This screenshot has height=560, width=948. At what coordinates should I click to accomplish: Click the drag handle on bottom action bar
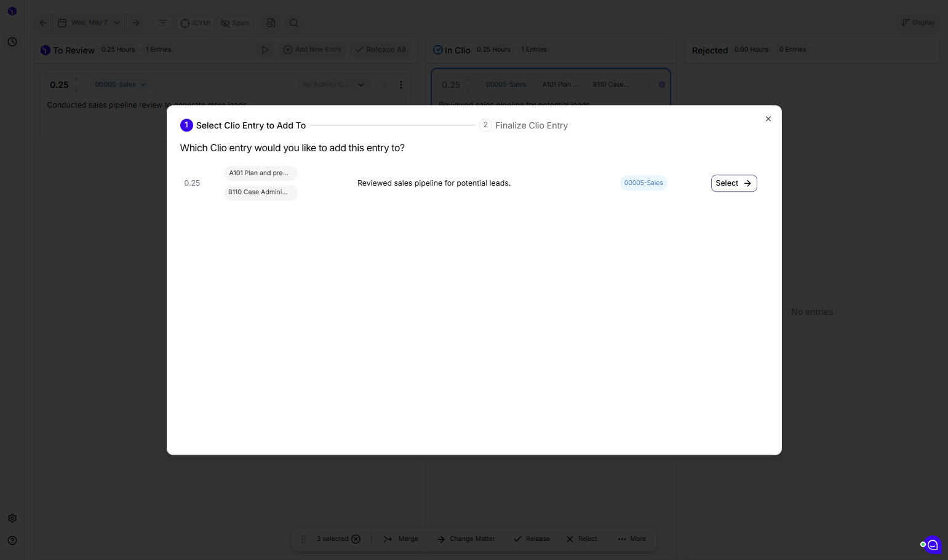[303, 539]
